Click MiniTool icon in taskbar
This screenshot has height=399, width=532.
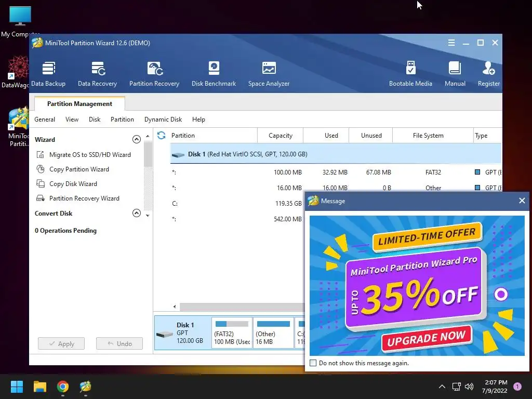(86, 387)
